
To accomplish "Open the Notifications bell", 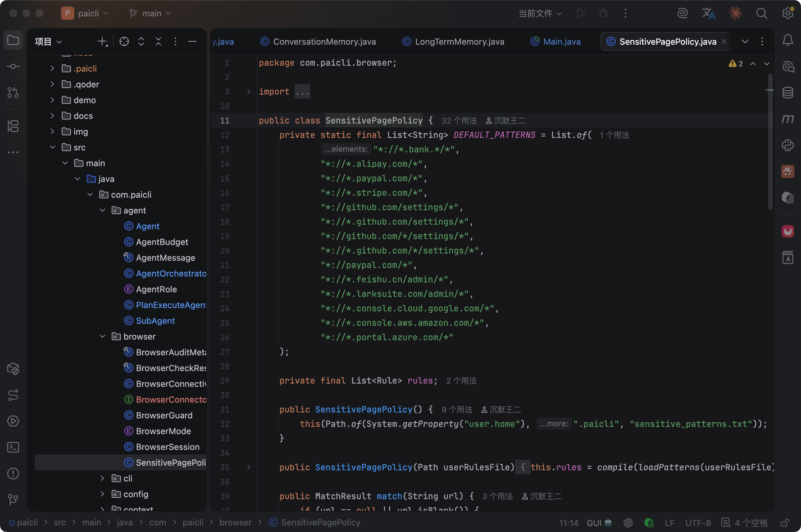I will point(788,40).
